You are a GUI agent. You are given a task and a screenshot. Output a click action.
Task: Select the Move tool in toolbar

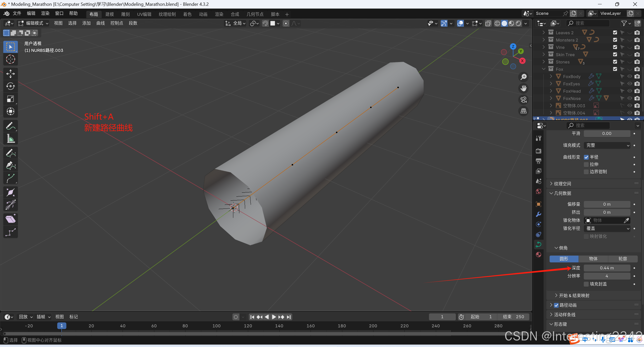10,74
